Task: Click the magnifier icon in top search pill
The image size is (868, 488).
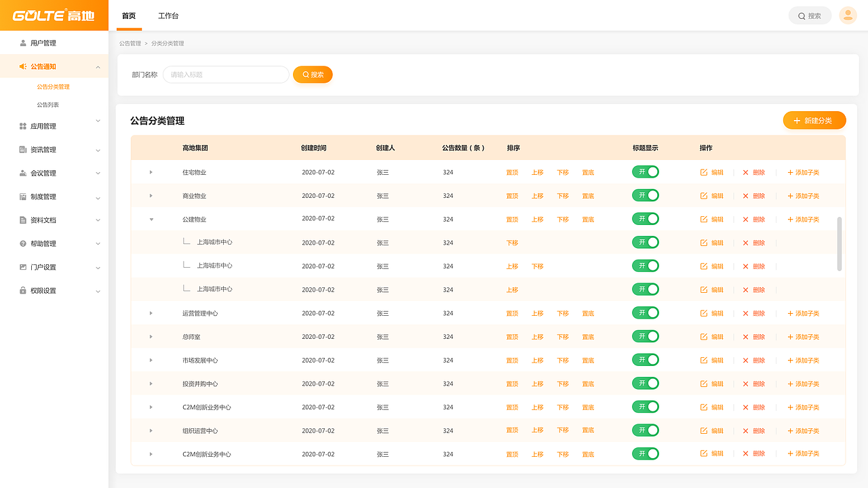Action: click(802, 16)
